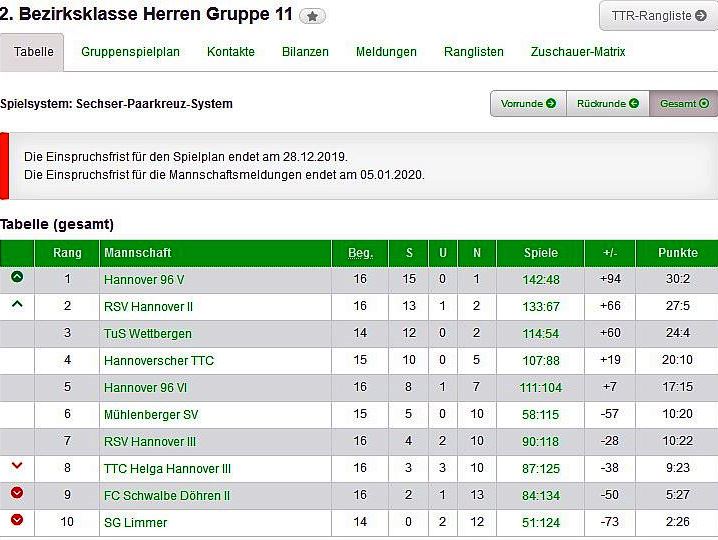Select the Rückrunde view toggle
Viewport: 718px width, 540px height.
click(x=607, y=103)
